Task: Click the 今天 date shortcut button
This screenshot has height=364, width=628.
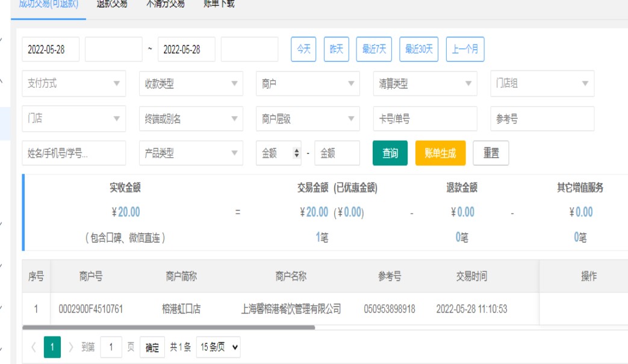Action: click(303, 49)
